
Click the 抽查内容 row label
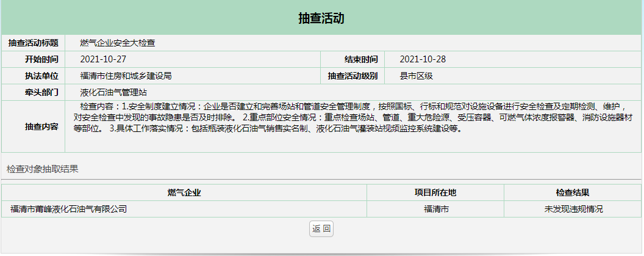[x=41, y=126]
